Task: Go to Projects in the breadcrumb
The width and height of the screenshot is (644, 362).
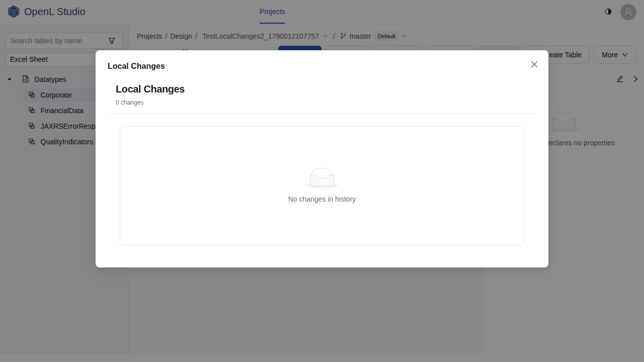Action: (x=149, y=36)
